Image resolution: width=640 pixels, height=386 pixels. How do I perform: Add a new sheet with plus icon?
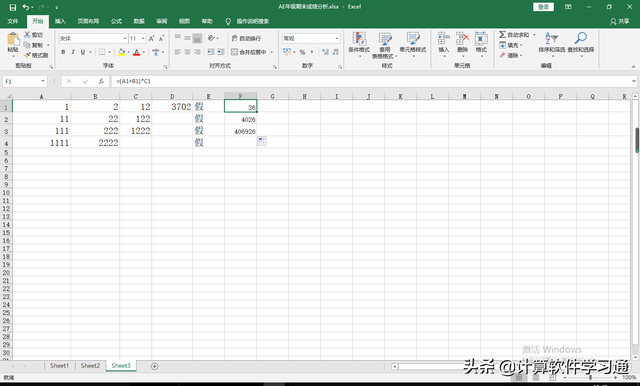(154, 366)
